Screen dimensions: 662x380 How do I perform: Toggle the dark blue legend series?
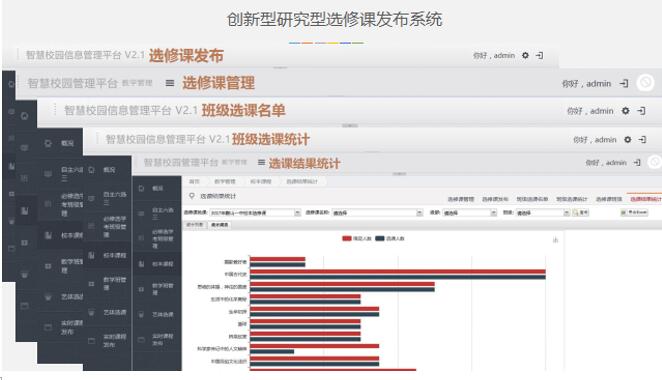coord(390,239)
